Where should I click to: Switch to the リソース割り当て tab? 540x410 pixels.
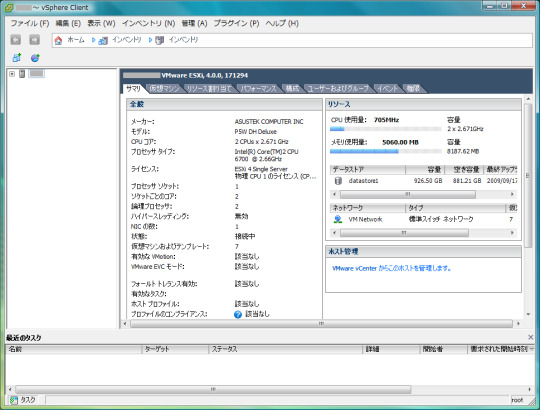coord(209,89)
